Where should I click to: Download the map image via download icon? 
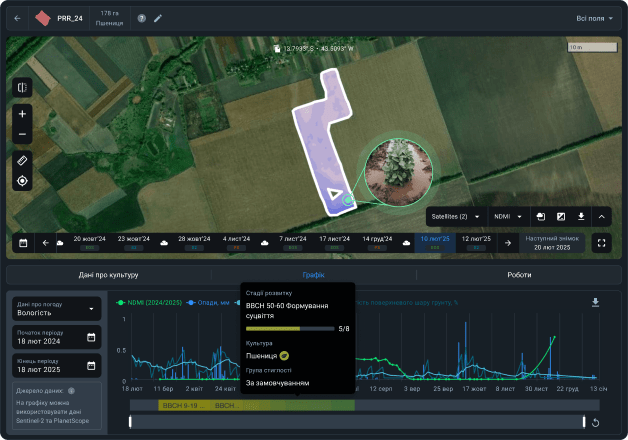tap(581, 217)
